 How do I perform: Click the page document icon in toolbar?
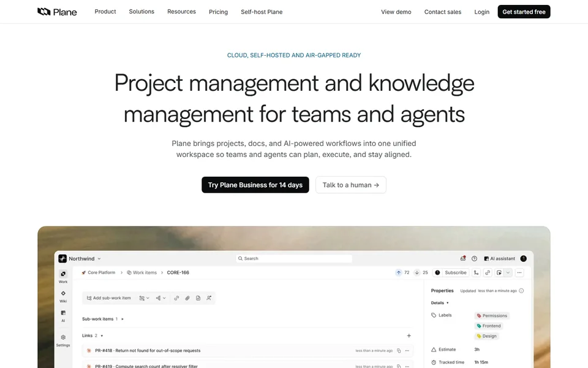198,298
